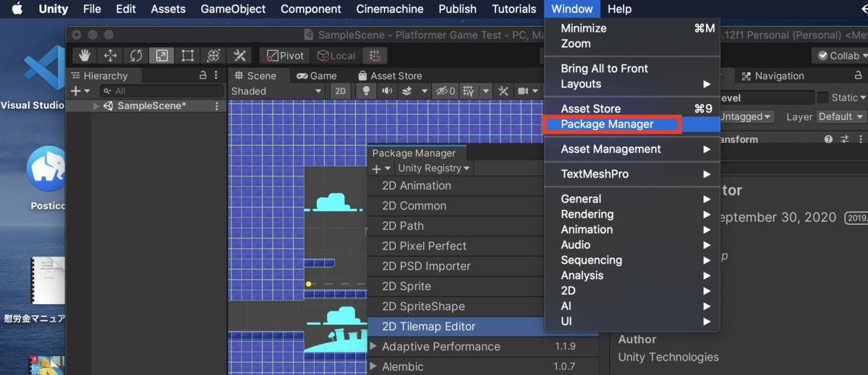Viewport: 868px width, 375px height.
Task: Expand the SampleScene tree item
Action: (96, 105)
